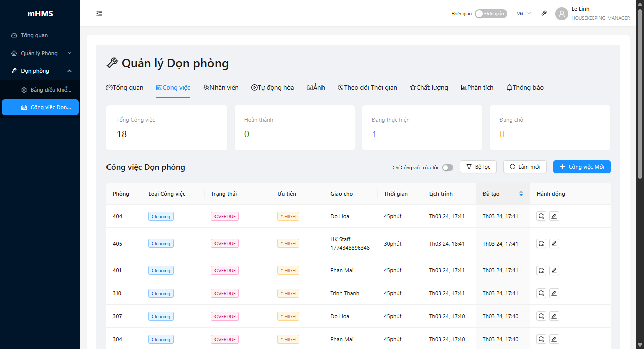Image resolution: width=644 pixels, height=349 pixels.
Task: Open comment icon for room 310 task
Action: coord(541,293)
